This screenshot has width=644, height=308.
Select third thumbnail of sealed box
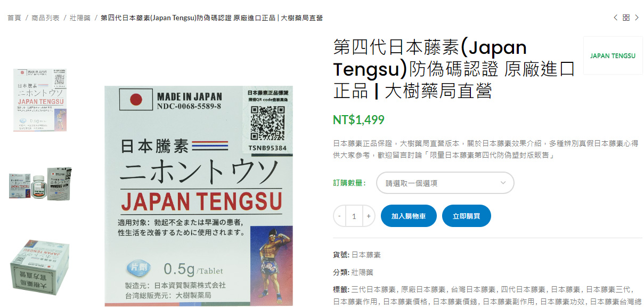pyautogui.click(x=40, y=266)
